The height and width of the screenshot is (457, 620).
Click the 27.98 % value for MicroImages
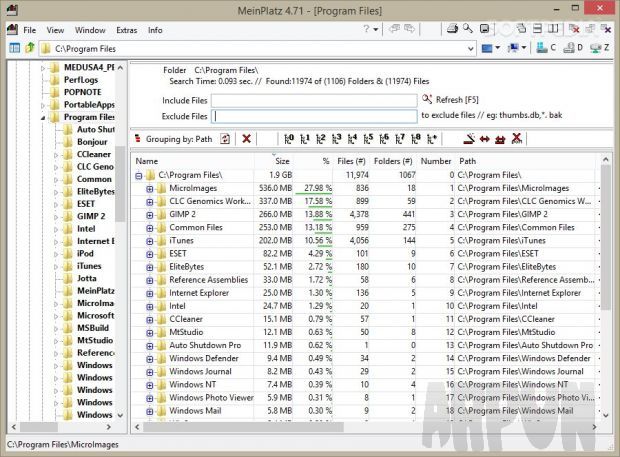(318, 189)
